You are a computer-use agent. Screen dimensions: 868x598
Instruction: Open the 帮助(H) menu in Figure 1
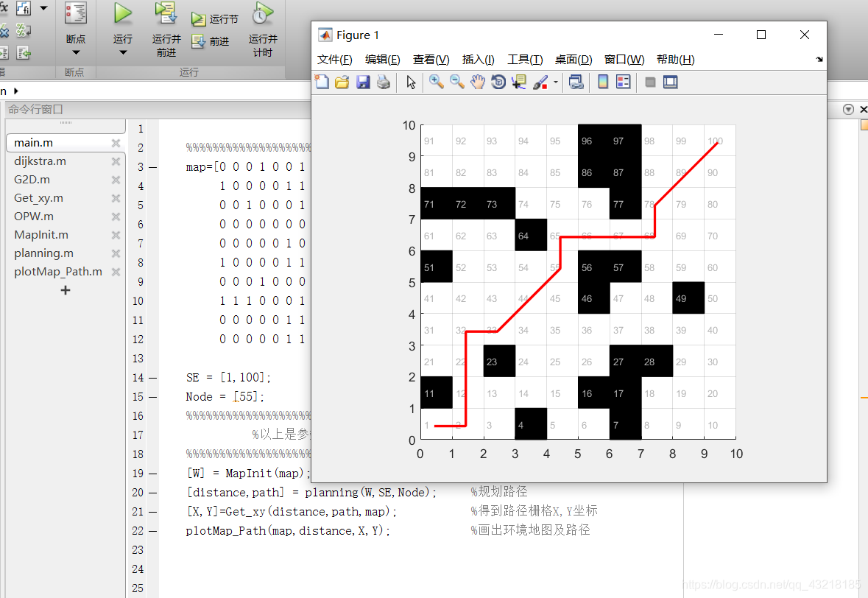pyautogui.click(x=675, y=59)
